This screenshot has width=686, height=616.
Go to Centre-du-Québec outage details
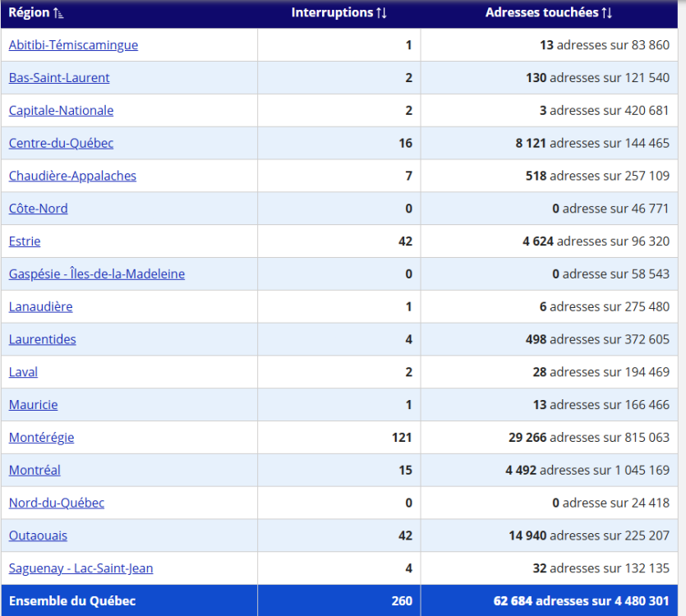pos(61,143)
